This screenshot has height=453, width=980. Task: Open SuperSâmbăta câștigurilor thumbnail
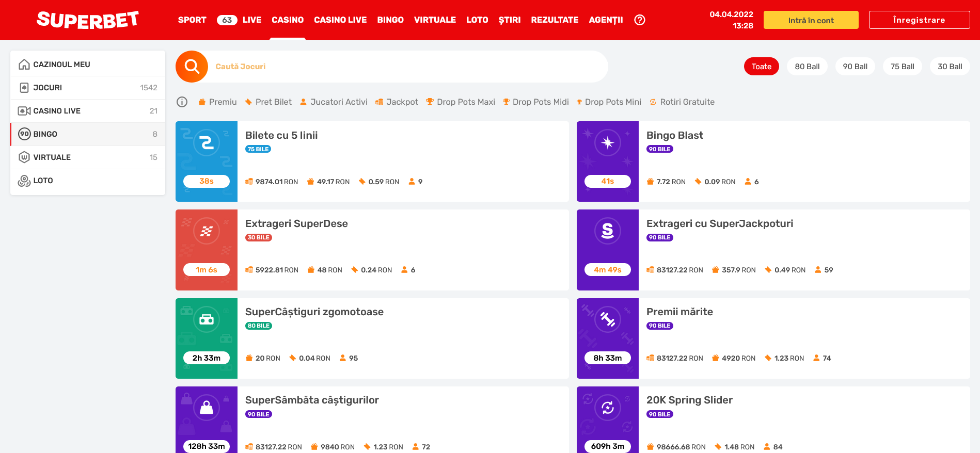(207, 419)
